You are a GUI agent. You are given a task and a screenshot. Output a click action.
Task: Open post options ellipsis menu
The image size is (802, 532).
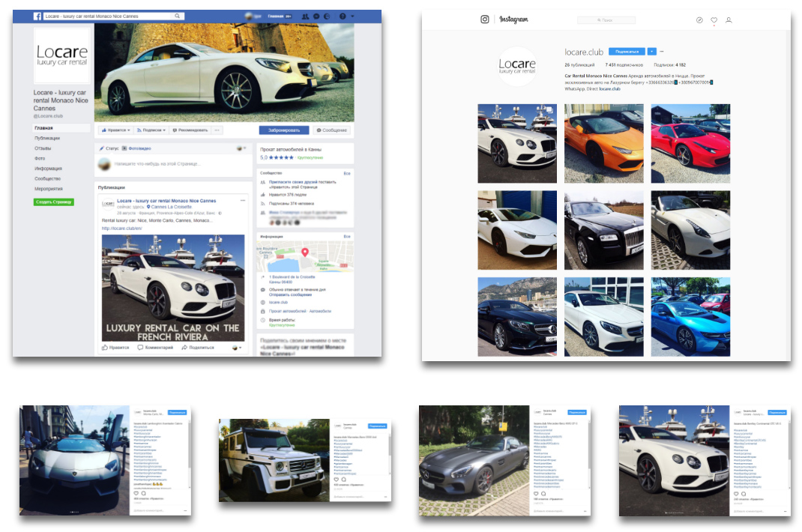243,201
